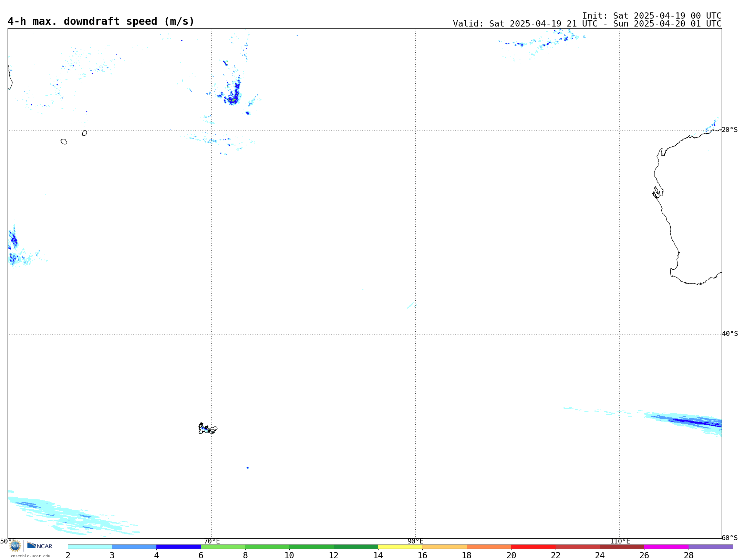Open the ensemble.ucar.edu link text
The image size is (744, 560).
pyautogui.click(x=31, y=556)
